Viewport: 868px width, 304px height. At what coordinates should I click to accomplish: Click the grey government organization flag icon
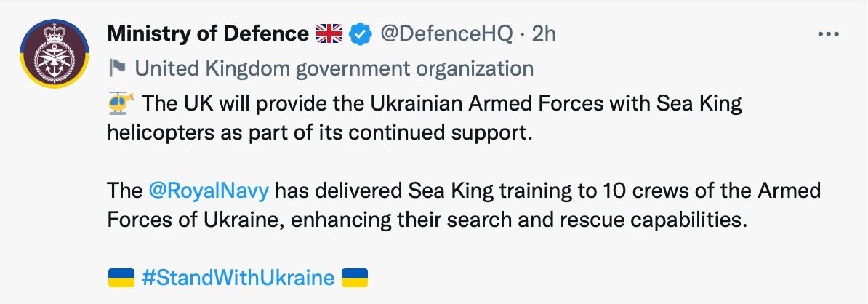point(116,68)
